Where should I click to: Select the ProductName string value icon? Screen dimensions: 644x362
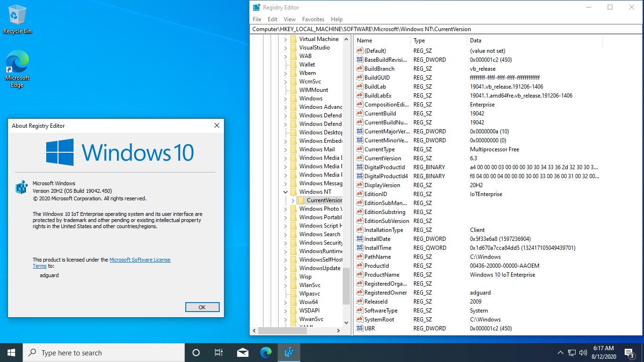[x=360, y=275]
